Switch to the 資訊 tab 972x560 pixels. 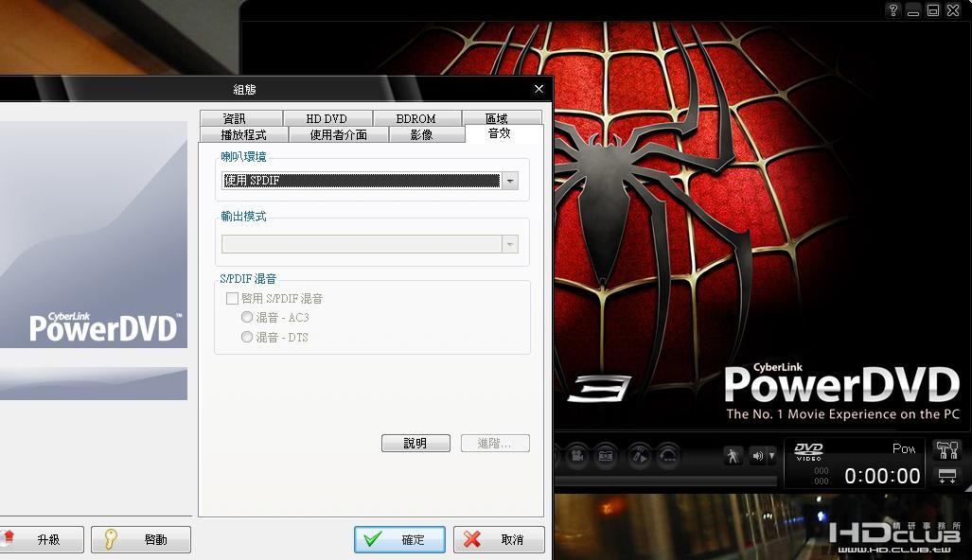(241, 118)
